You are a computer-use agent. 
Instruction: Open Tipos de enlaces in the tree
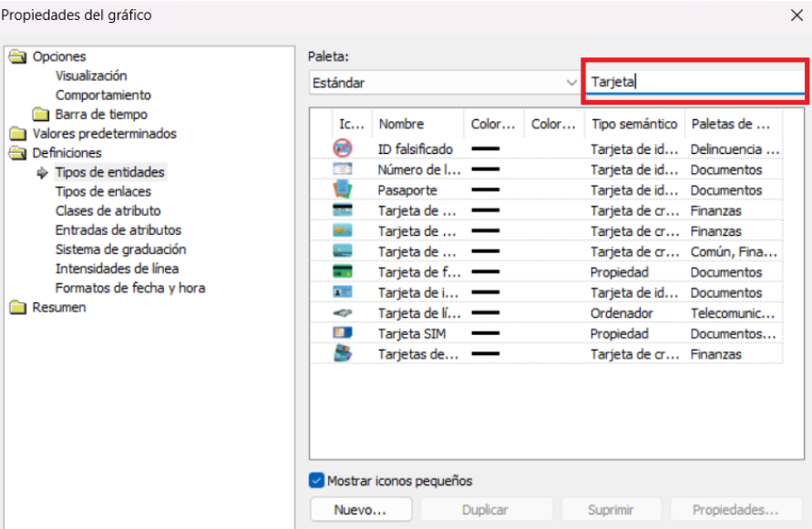point(103,191)
